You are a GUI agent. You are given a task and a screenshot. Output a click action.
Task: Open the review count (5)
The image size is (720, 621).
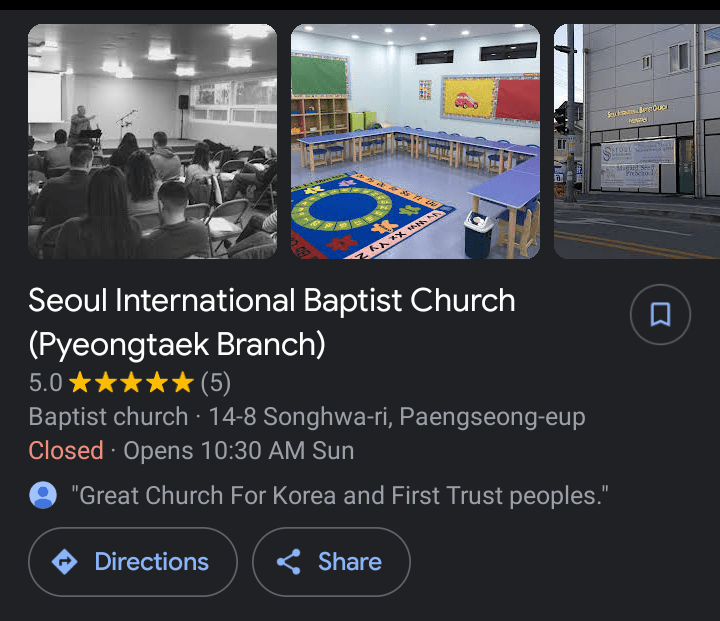pos(215,382)
